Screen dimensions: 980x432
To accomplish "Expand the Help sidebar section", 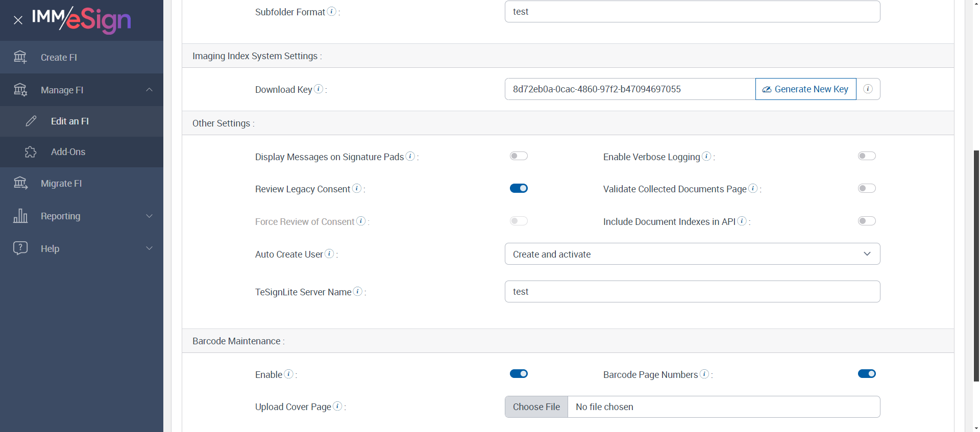I will point(82,249).
